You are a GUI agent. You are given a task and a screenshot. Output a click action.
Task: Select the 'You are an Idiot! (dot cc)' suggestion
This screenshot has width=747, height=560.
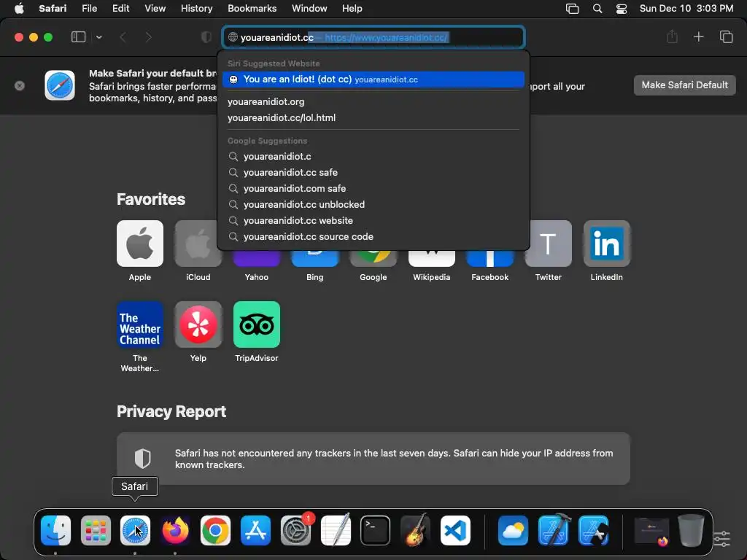pyautogui.click(x=373, y=79)
